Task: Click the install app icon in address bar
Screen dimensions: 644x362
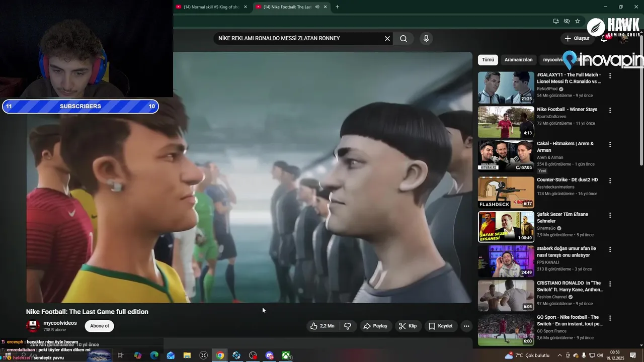Action: (556, 21)
